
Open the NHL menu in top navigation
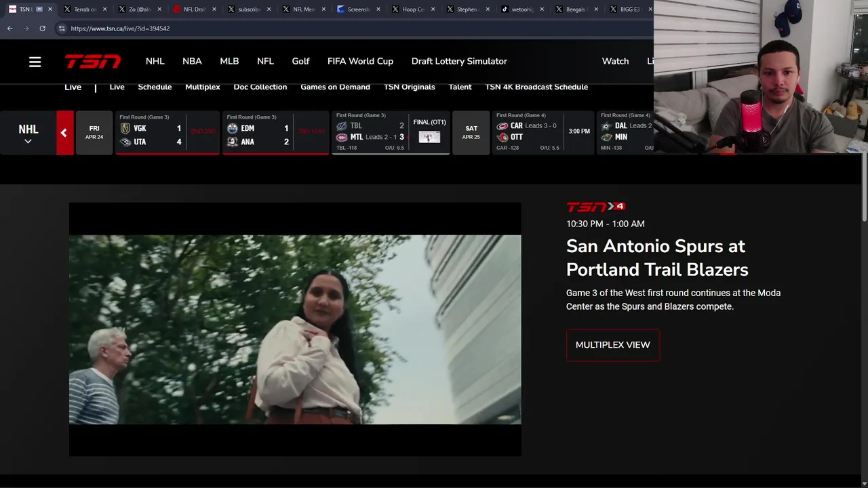(155, 61)
